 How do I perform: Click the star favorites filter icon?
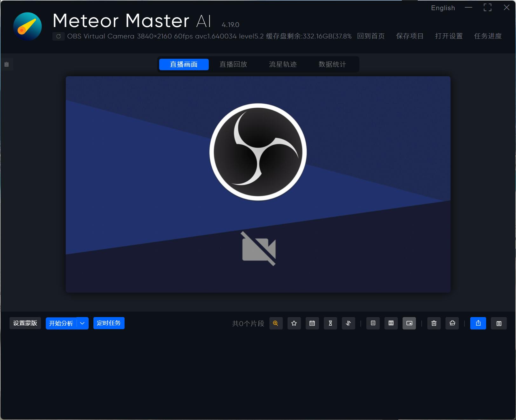[x=294, y=323]
